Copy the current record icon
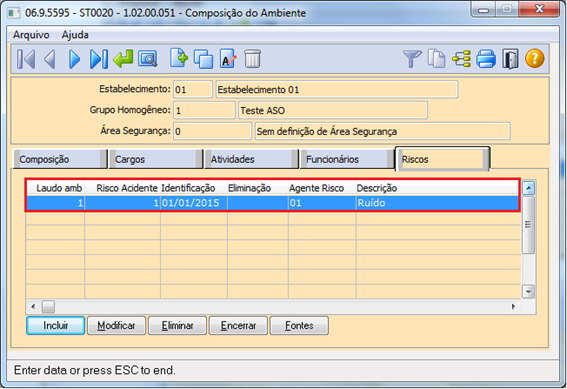Screen dimensions: 567x389 [x=203, y=59]
